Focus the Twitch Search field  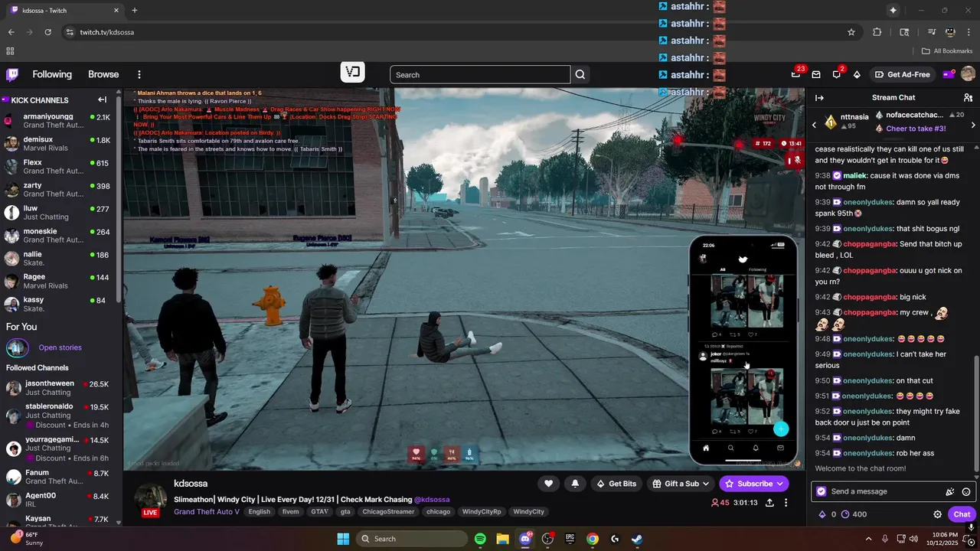pos(480,74)
